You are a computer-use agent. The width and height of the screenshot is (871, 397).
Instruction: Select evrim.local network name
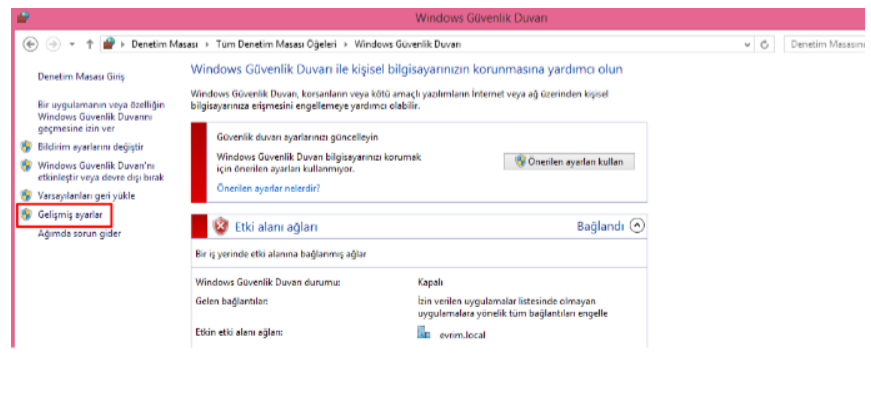[462, 335]
